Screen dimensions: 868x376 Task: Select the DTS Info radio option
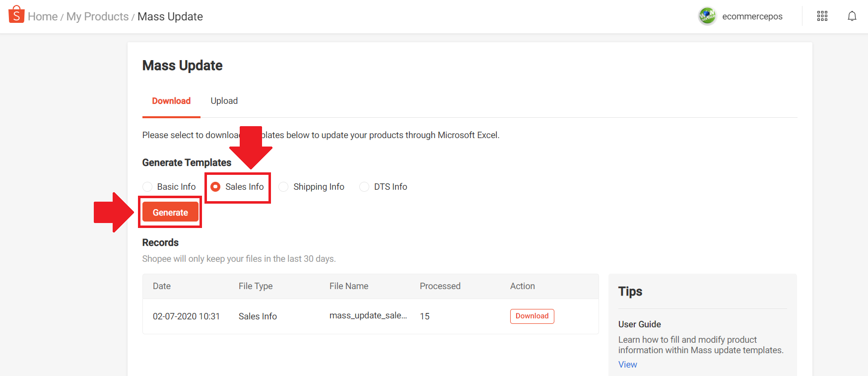(x=364, y=187)
